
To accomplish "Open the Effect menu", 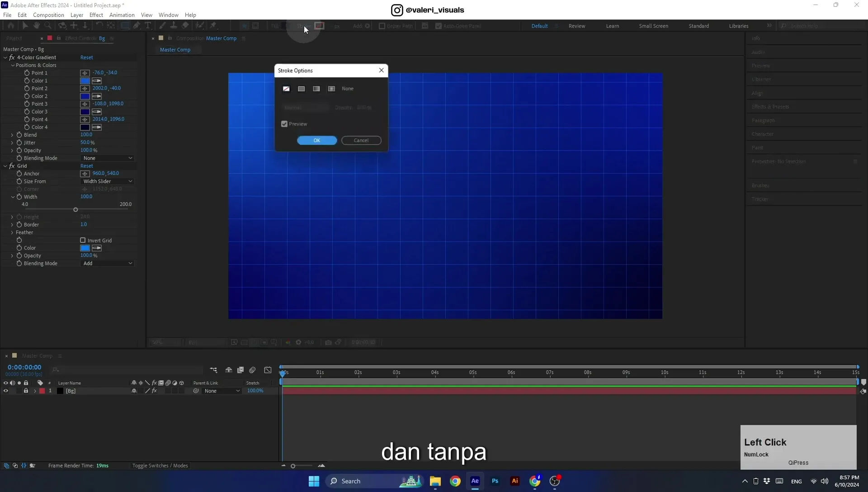I will tap(96, 15).
